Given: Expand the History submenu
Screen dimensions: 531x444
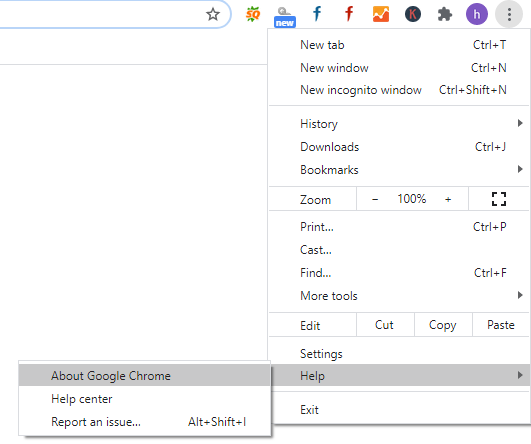Looking at the screenshot, I should [399, 124].
